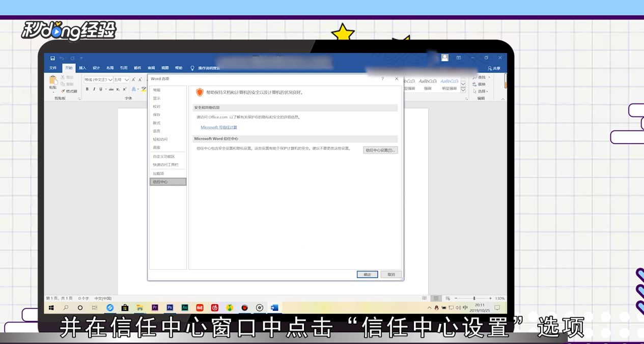644x344 pixels.
Task: Open the Microsoft 可信任计算 link
Action: click(219, 127)
